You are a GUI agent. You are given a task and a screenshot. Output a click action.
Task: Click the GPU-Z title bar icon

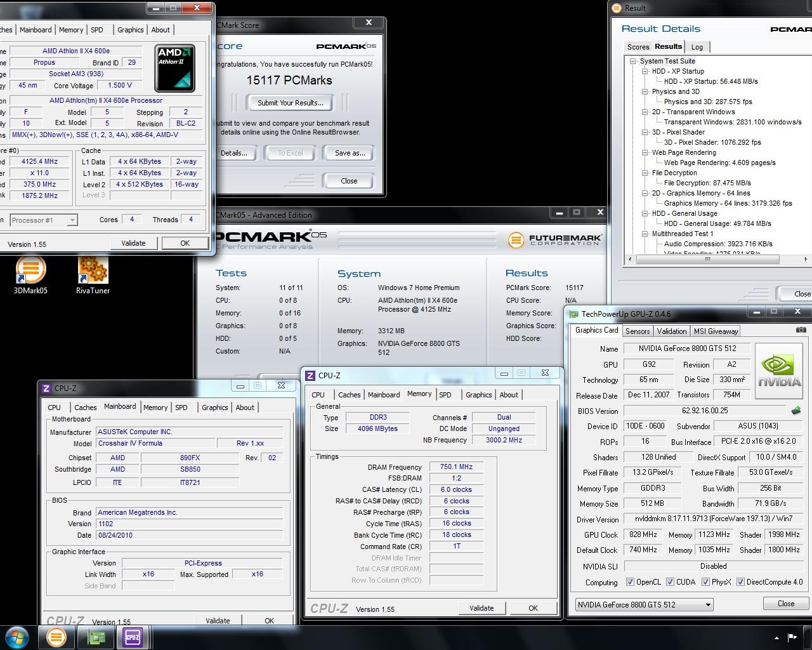point(574,314)
